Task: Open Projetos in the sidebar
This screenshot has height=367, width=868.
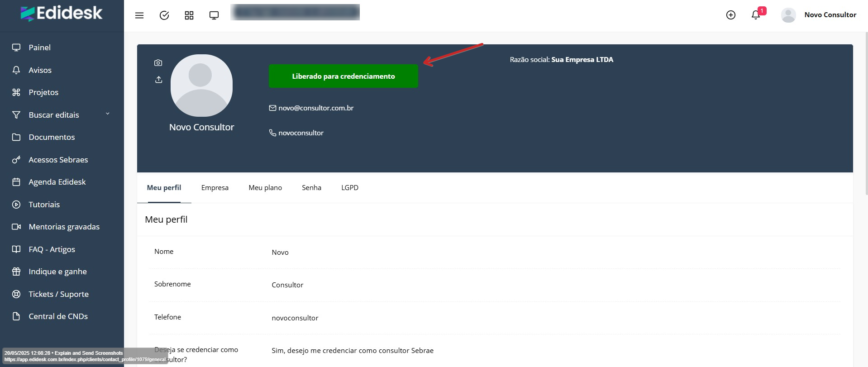Action: [x=43, y=92]
